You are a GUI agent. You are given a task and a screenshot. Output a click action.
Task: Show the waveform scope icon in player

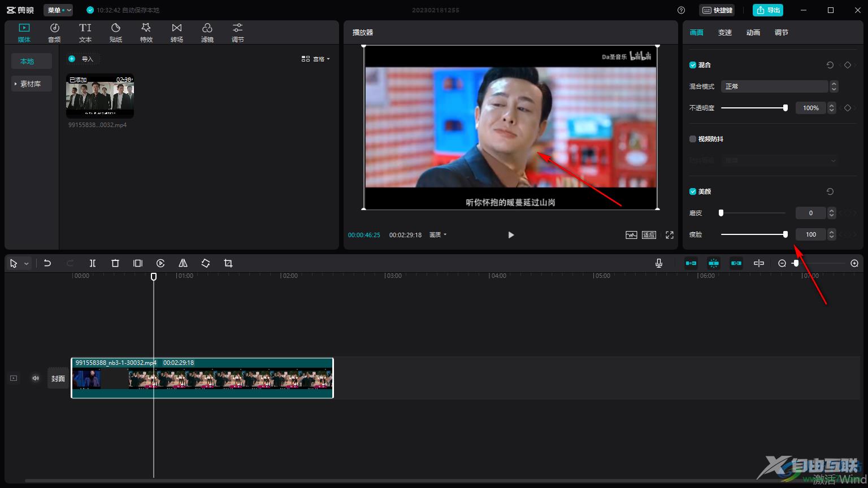631,235
